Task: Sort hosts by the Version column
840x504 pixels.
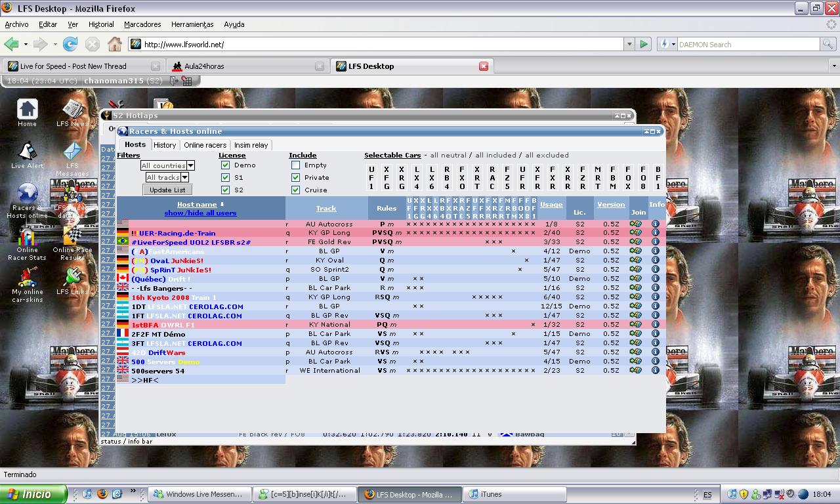Action: [x=611, y=204]
